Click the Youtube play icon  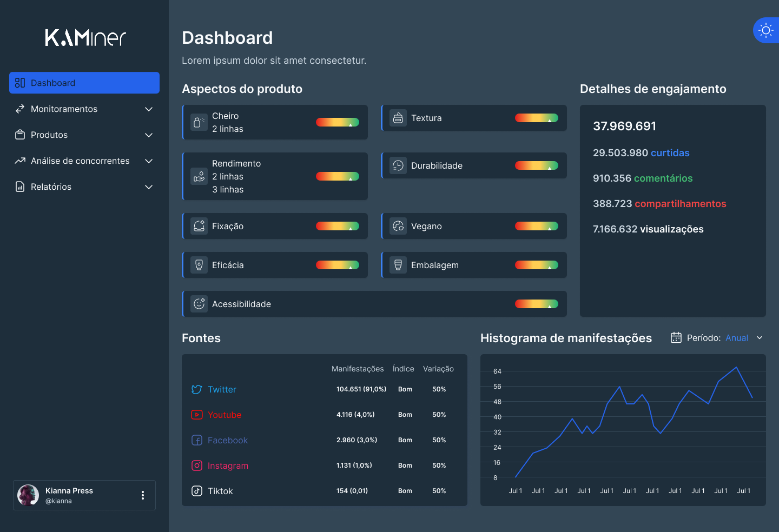[197, 415]
